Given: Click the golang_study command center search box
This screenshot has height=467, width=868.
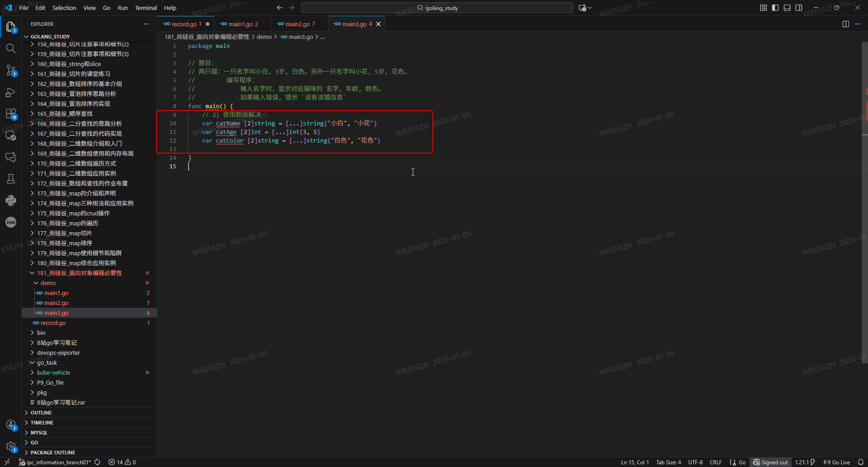Looking at the screenshot, I should (437, 8).
